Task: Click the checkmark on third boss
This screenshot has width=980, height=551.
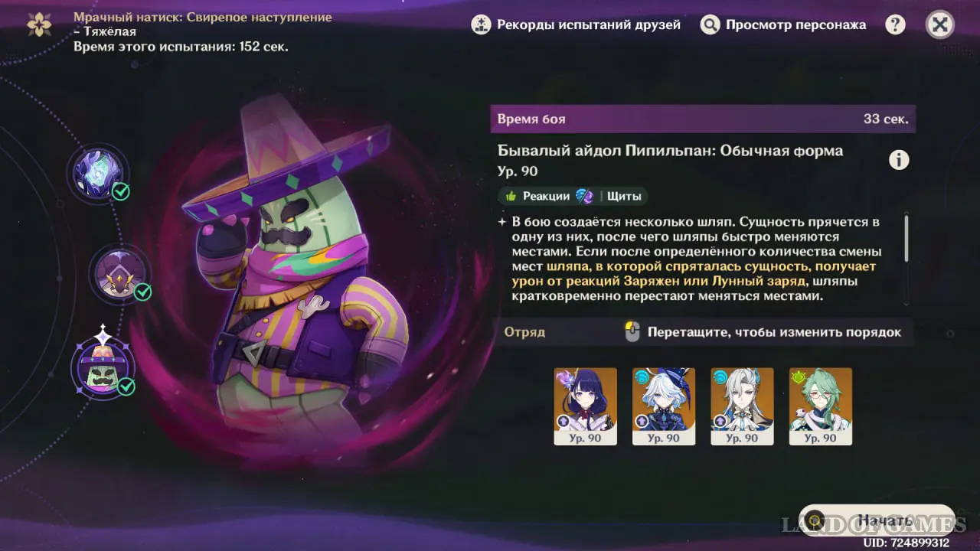Action: (126, 386)
